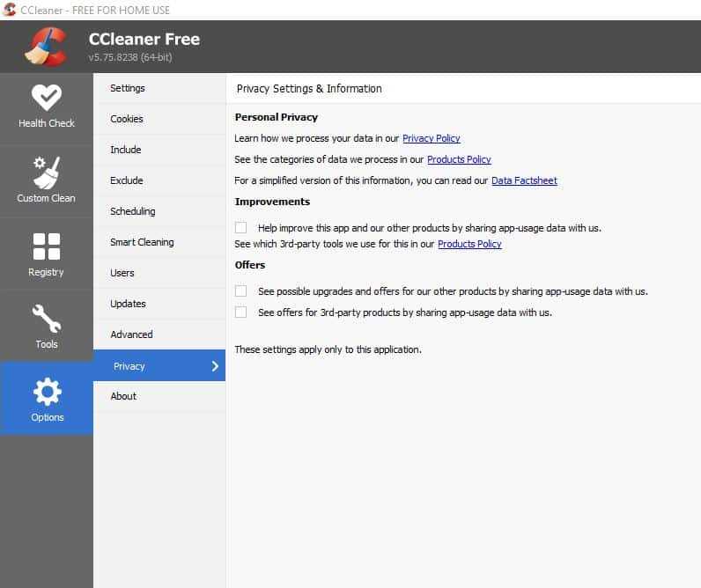Viewport: 701px width, 588px height.
Task: Go to the Include options page
Action: pos(159,150)
